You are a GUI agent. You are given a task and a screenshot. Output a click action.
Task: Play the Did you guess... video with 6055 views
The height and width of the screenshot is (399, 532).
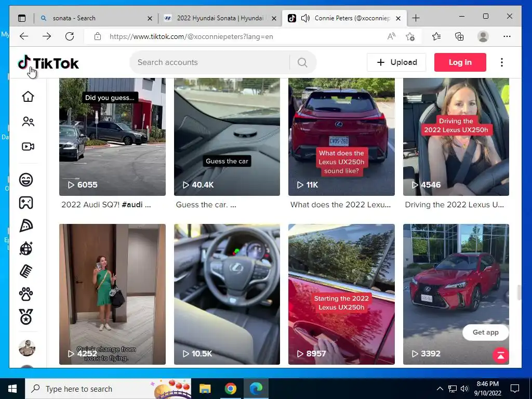point(112,137)
